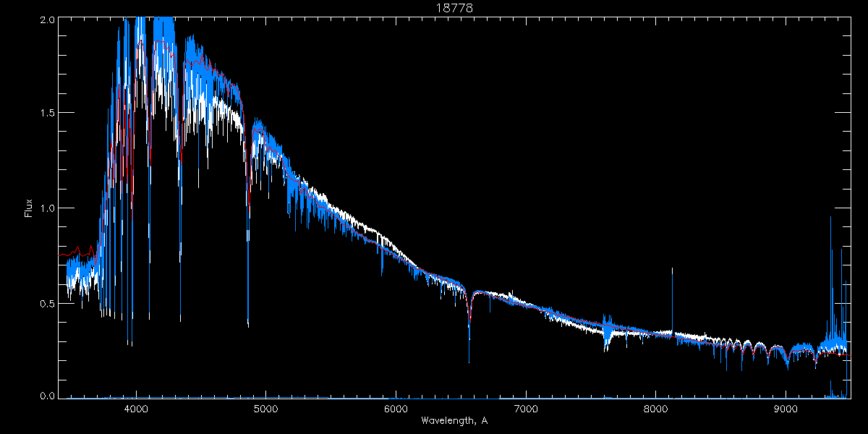
Task: Select the 9000 x-axis tick label
Action: (786, 407)
